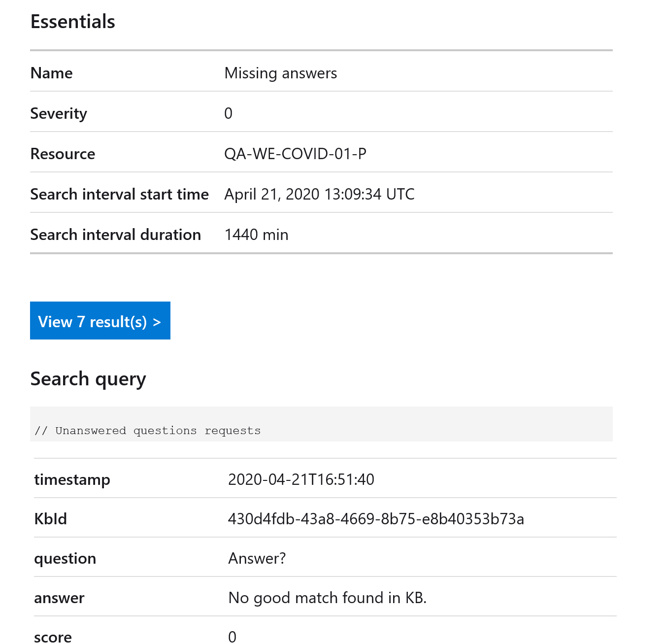664x644 pixels.
Task: Click the 'score' field label
Action: (x=53, y=637)
